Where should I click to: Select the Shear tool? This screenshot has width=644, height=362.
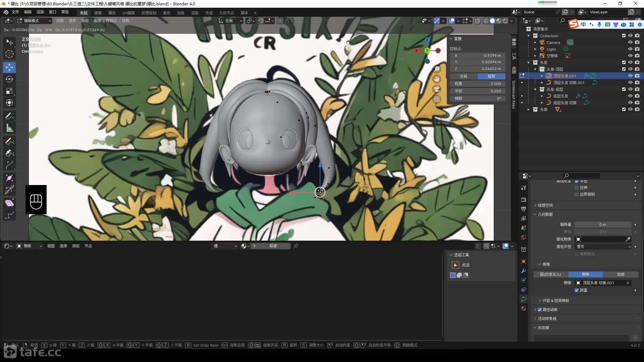[9, 203]
